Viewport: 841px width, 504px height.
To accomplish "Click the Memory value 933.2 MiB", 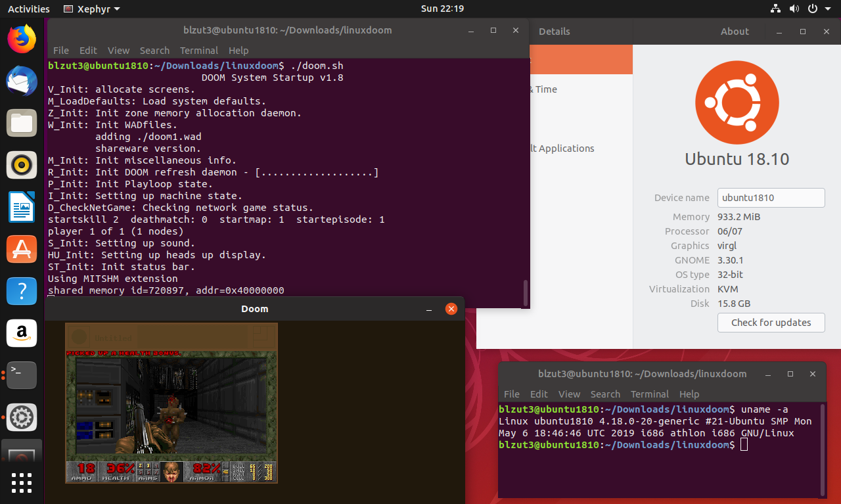I will [739, 217].
